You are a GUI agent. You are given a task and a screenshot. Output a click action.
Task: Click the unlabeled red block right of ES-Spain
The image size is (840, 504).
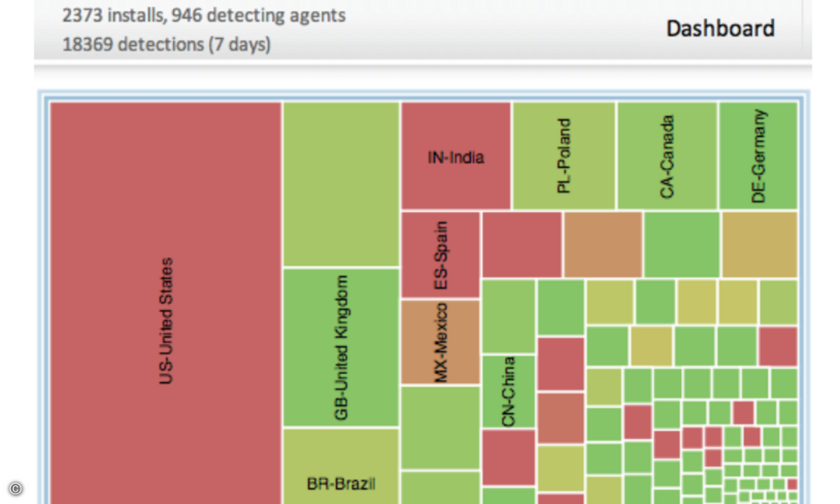tap(521, 244)
